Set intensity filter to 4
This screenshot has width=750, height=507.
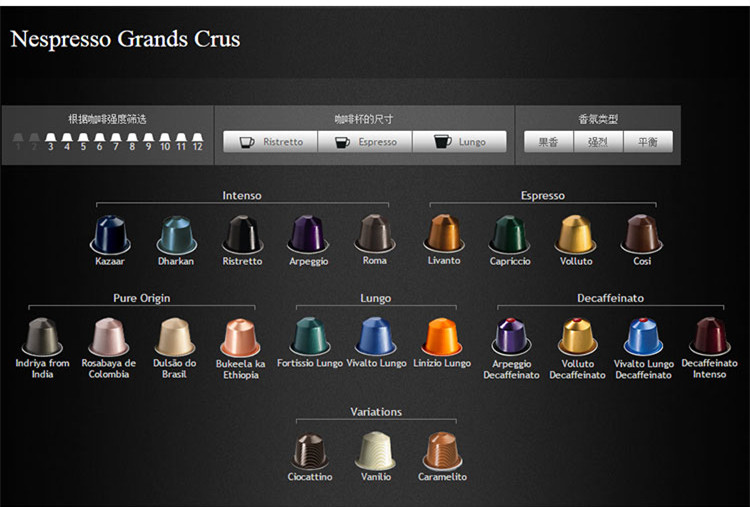coord(67,142)
